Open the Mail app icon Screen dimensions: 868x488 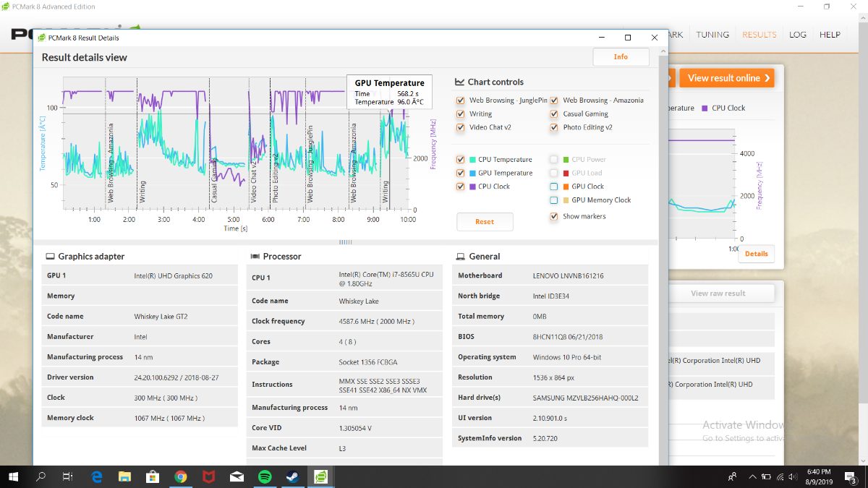[x=237, y=476]
